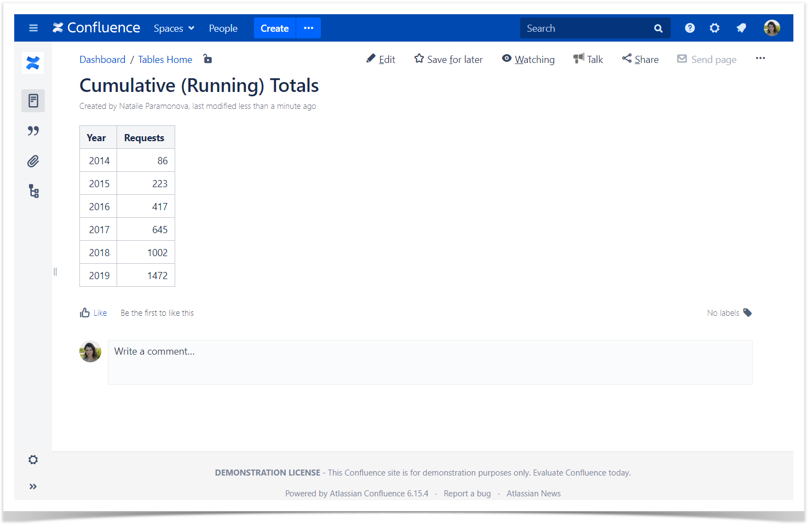Click the attachments paperclip sidebar icon
The image size is (812, 527).
[33, 161]
